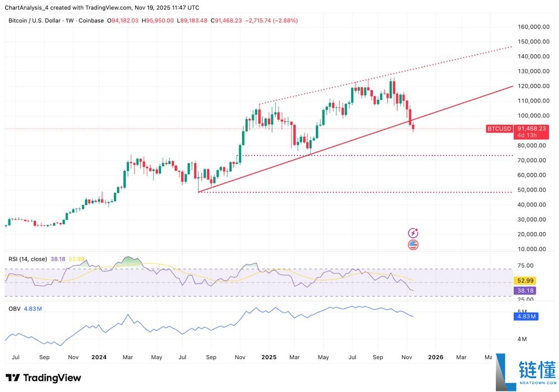The width and height of the screenshot is (559, 392).
Task: Click the red notification dot on the lightning icon
Action: [417, 229]
